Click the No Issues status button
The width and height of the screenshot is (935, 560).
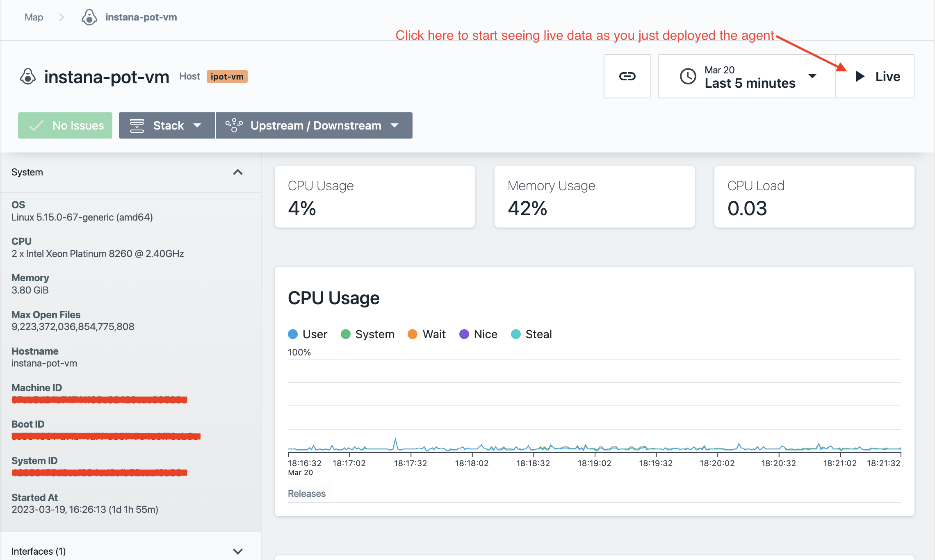(65, 125)
